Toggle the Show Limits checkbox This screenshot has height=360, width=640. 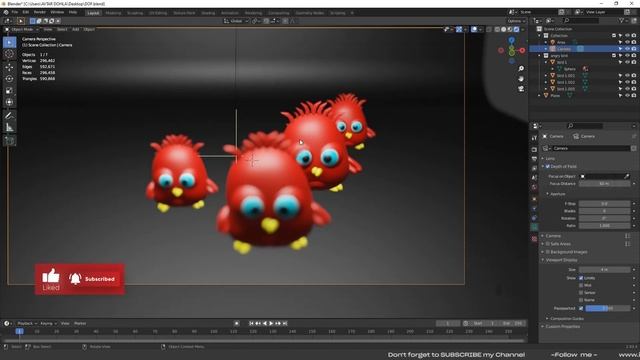point(581,278)
